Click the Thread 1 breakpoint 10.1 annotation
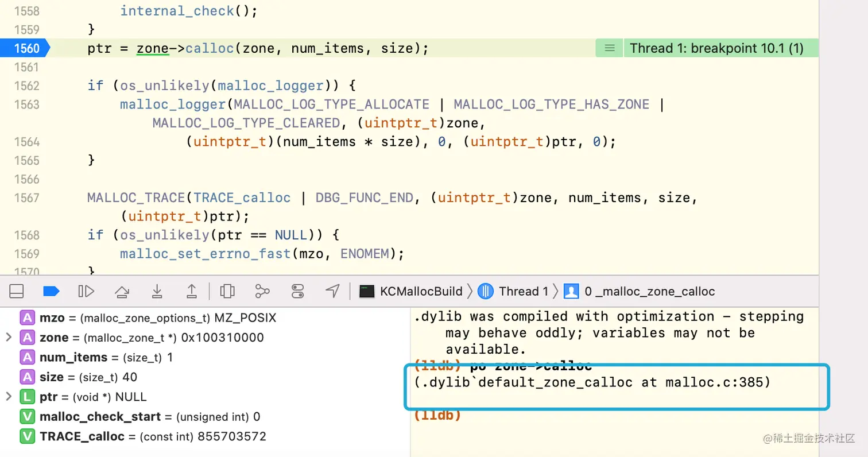Image resolution: width=868 pixels, height=457 pixels. point(716,48)
